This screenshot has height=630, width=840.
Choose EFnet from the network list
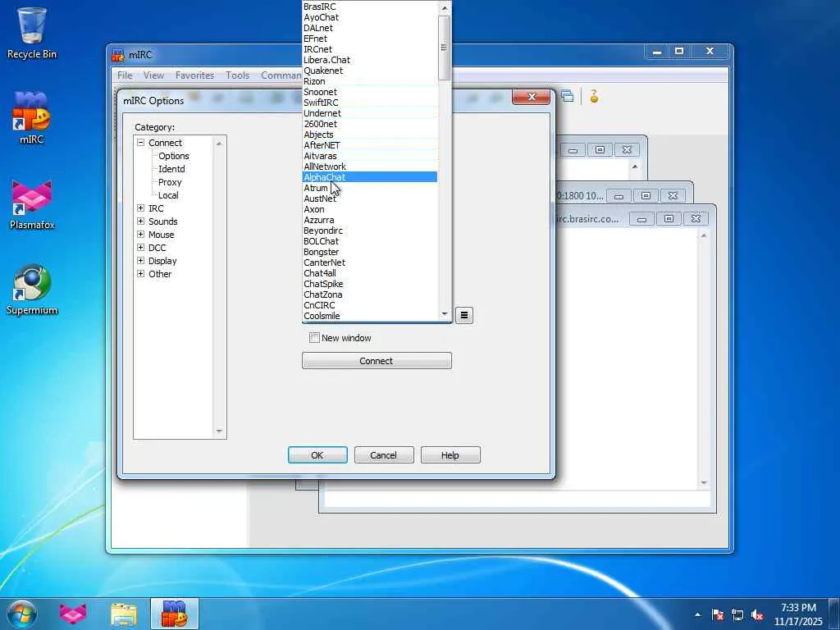pyautogui.click(x=370, y=39)
